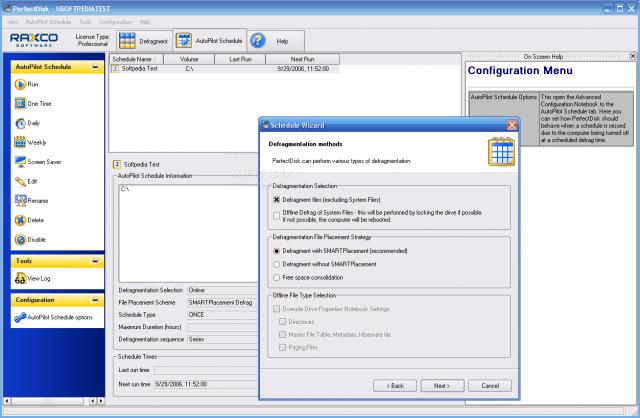Screen dimensions: 640x418
Task: Click sidebar scrollbar right arrow
Action: (101, 401)
